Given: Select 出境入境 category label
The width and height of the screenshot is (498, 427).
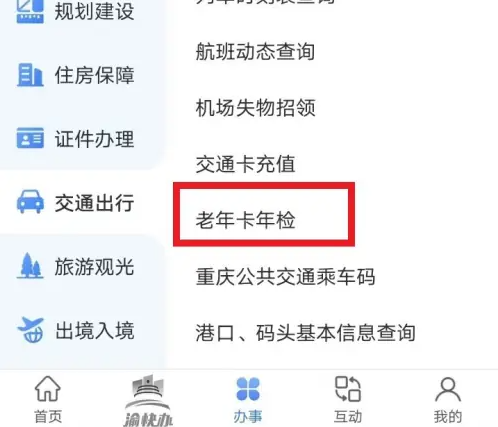Looking at the screenshot, I should click(95, 330).
